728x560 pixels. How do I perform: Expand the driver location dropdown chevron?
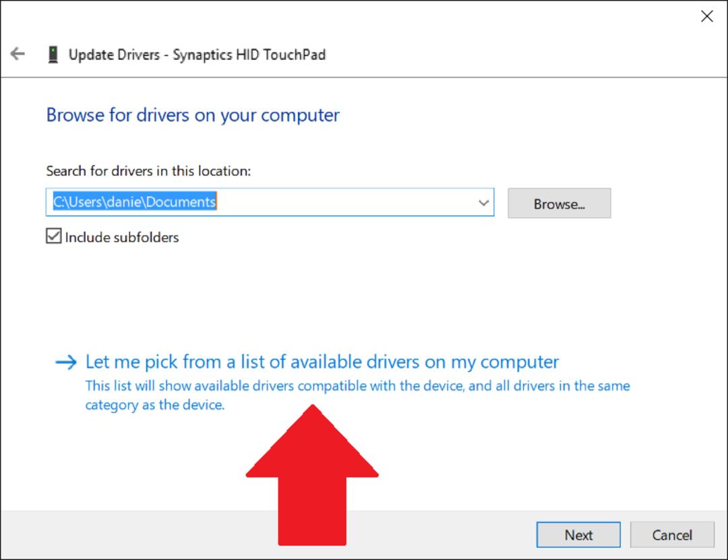tap(483, 202)
